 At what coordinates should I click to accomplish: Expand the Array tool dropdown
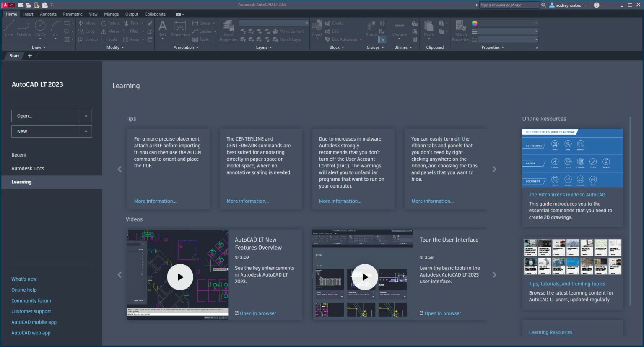[143, 39]
